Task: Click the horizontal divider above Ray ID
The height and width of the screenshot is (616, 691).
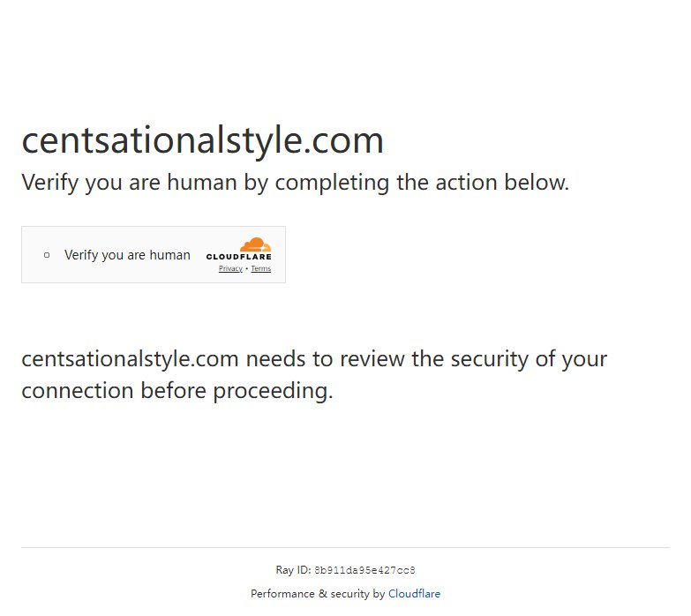Action: coord(346,548)
